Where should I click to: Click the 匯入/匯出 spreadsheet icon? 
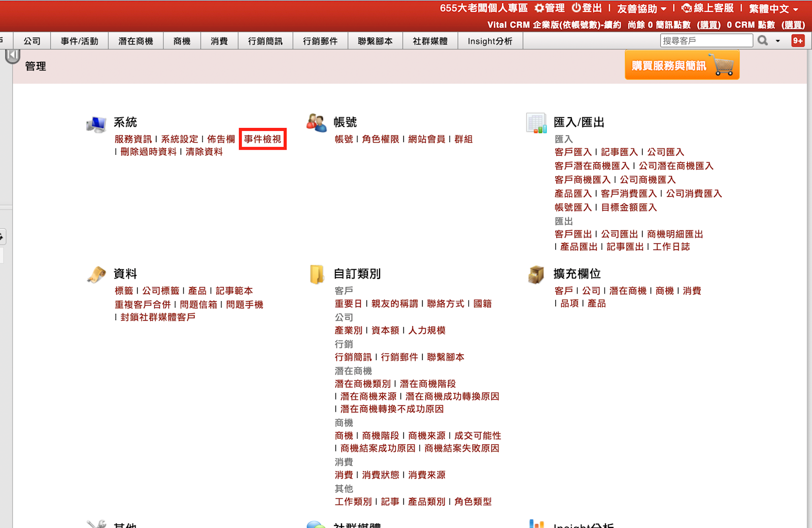pyautogui.click(x=536, y=123)
